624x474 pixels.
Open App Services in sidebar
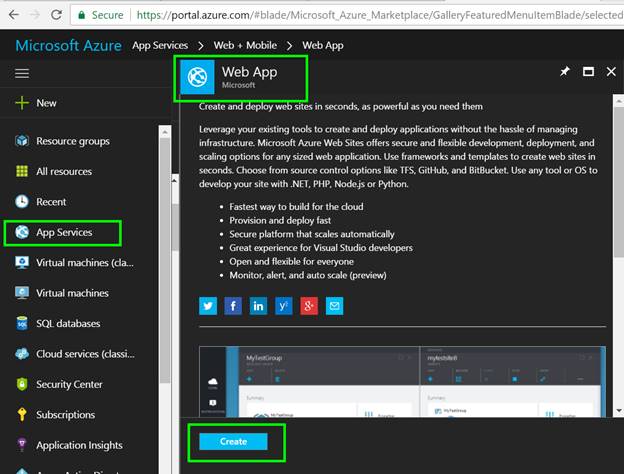(64, 232)
